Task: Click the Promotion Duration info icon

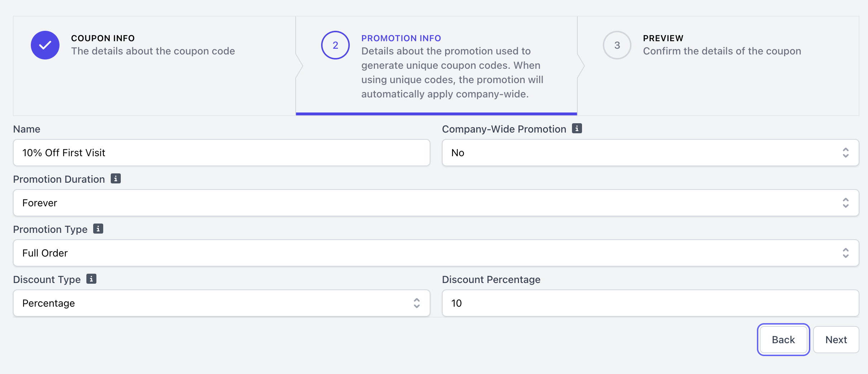Action: (x=115, y=178)
